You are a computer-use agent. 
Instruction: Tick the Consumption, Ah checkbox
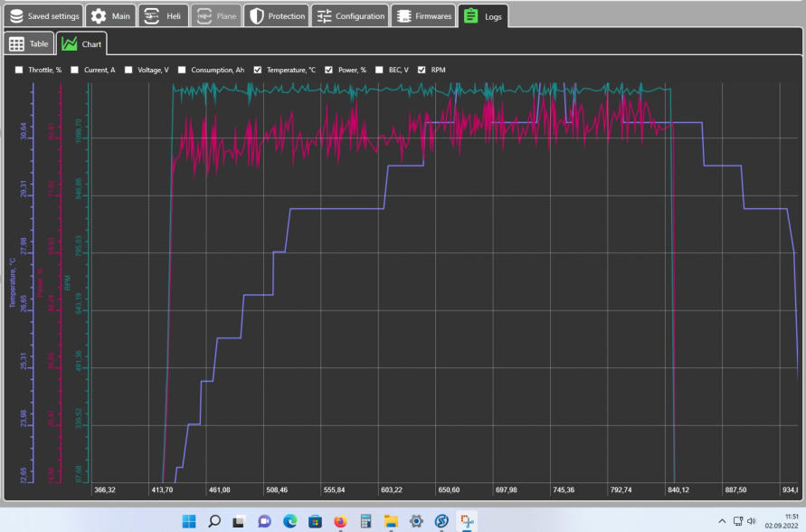182,70
